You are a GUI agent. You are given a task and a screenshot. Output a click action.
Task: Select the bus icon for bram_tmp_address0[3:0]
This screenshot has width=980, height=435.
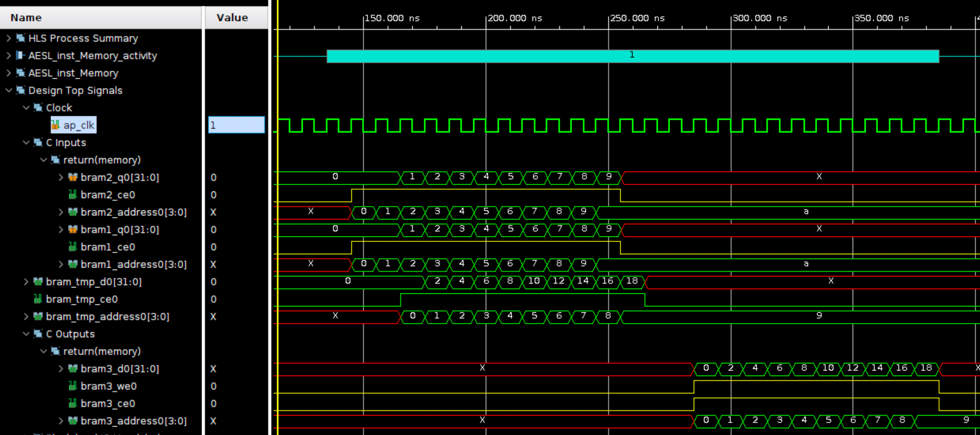(x=38, y=316)
